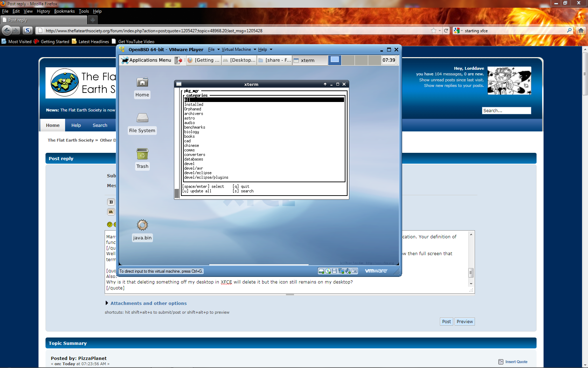This screenshot has height=368, width=588.
Task: Open the Firefox Tools menu
Action: 84,11
